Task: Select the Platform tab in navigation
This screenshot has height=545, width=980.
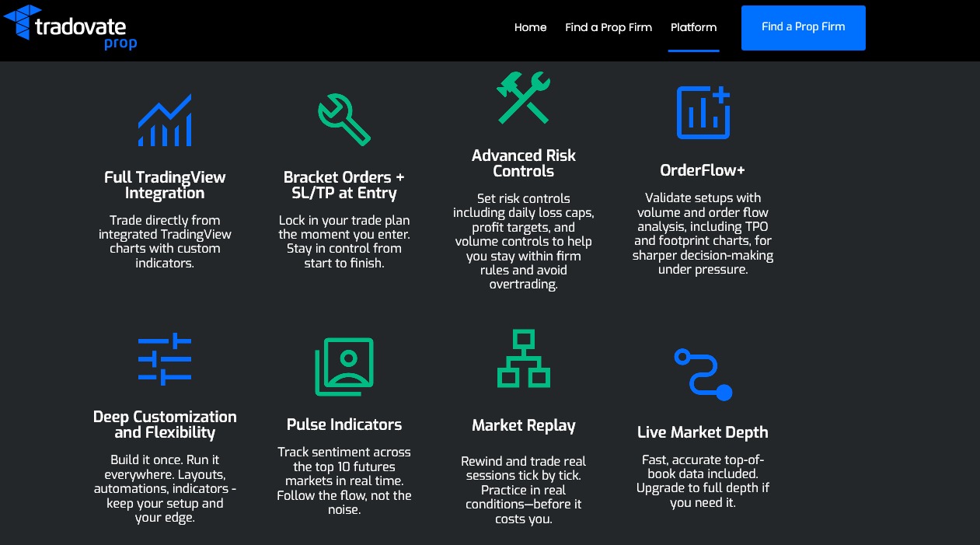Action: (693, 27)
